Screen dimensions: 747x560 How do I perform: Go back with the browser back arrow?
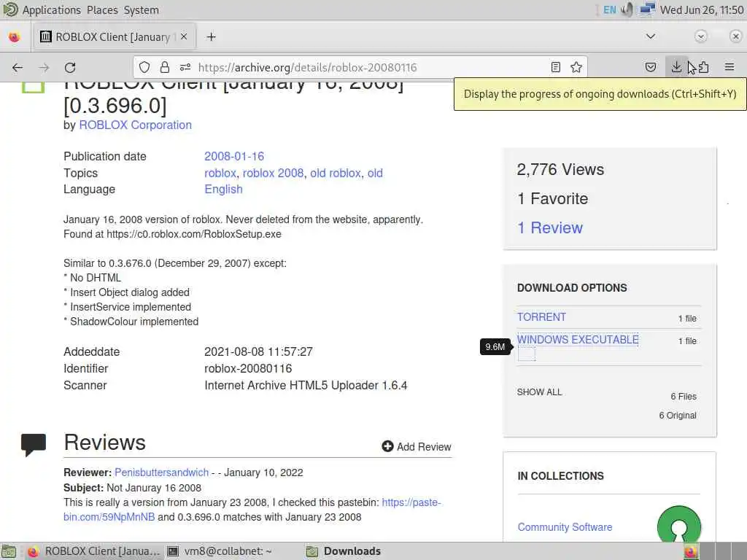point(18,68)
